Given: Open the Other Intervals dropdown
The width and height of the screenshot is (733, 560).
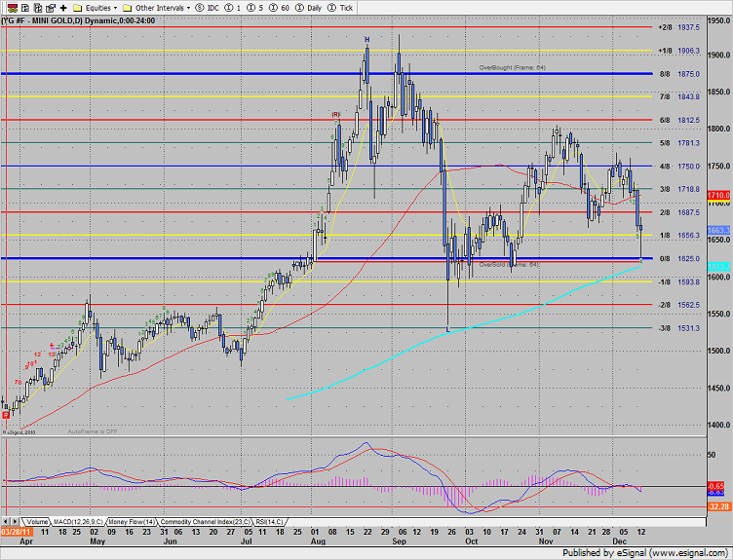Looking at the screenshot, I should click(x=157, y=8).
